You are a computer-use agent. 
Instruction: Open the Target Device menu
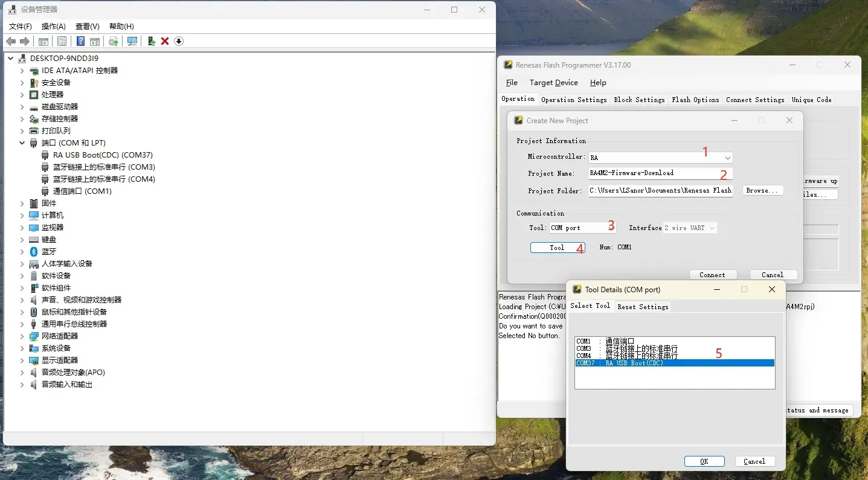tap(553, 83)
